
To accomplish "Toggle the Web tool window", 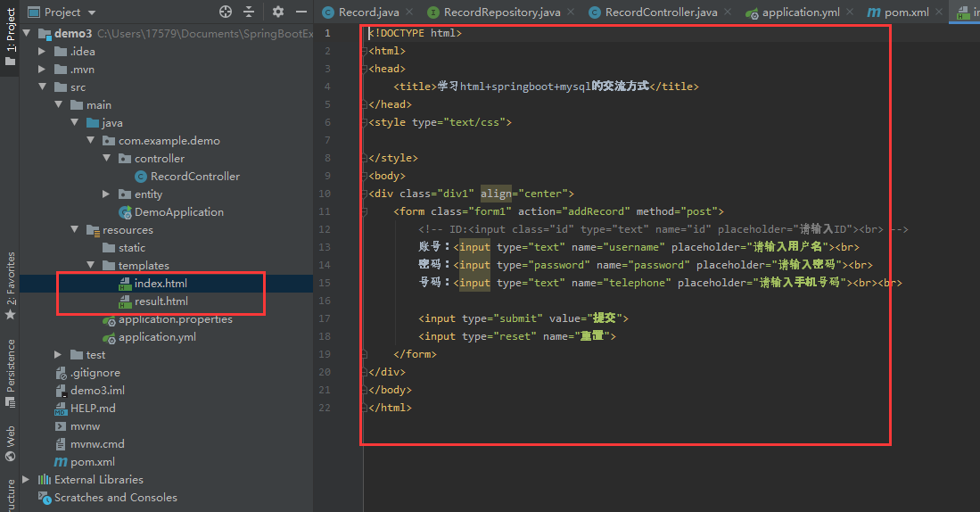I will click(10, 444).
